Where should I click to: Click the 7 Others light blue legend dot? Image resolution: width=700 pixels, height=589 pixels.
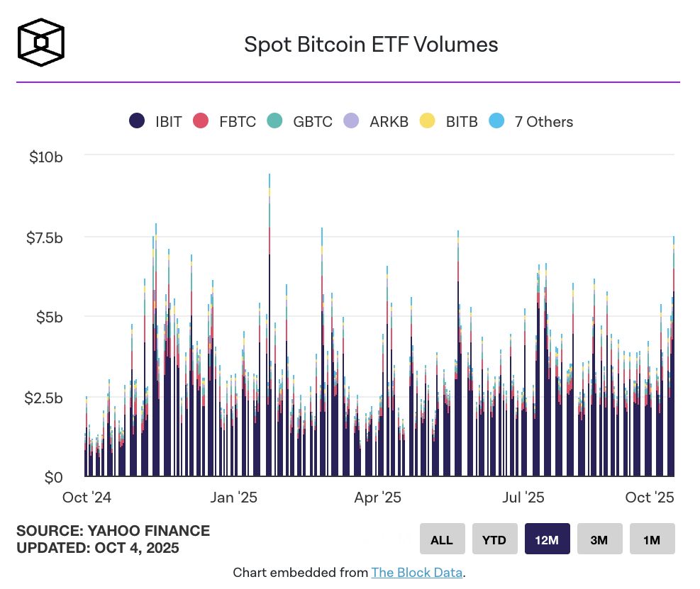pyautogui.click(x=497, y=121)
